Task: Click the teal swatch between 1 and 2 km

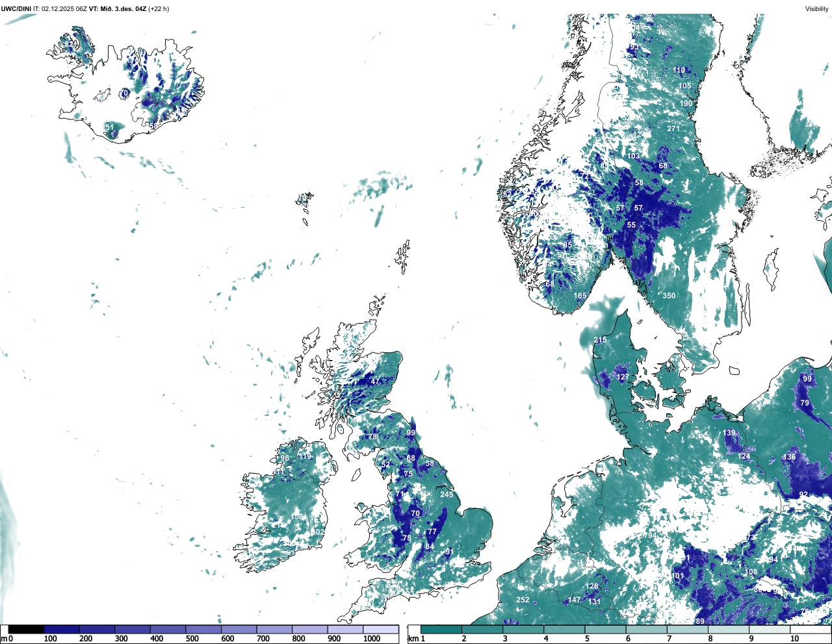Action: [441, 629]
